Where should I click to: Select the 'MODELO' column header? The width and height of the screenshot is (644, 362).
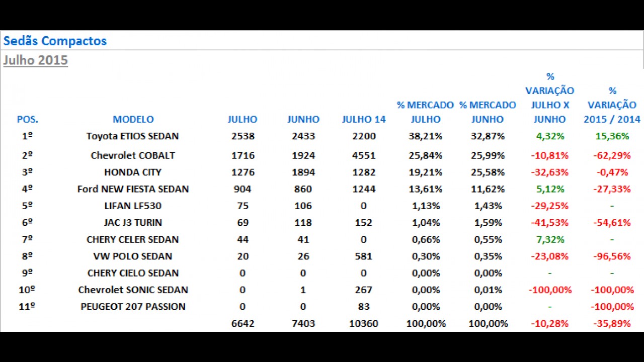coord(133,119)
